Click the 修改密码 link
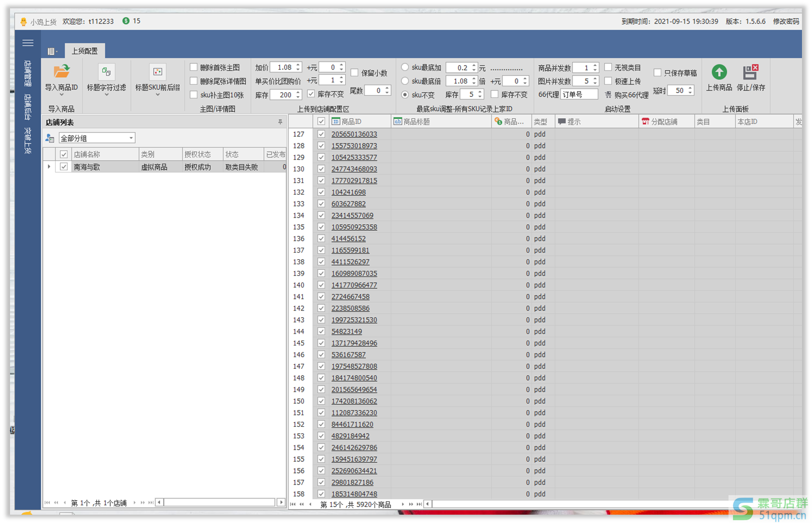The height and width of the screenshot is (523, 812). [x=785, y=21]
